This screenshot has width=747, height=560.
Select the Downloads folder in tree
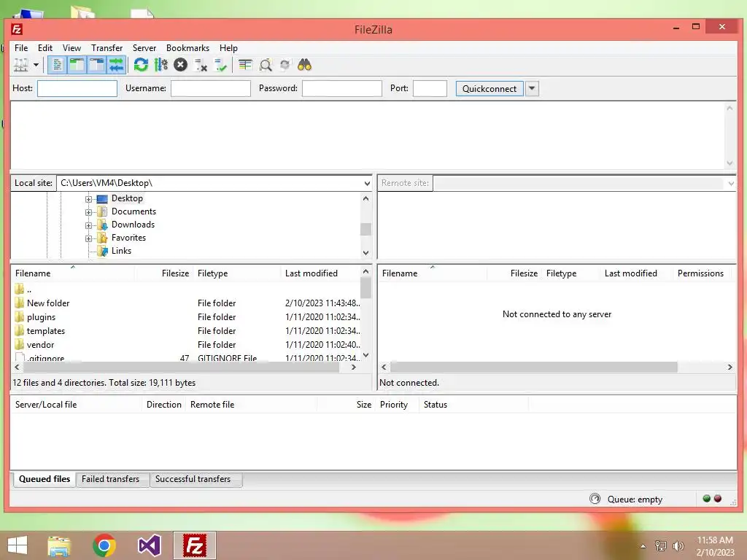tap(133, 225)
